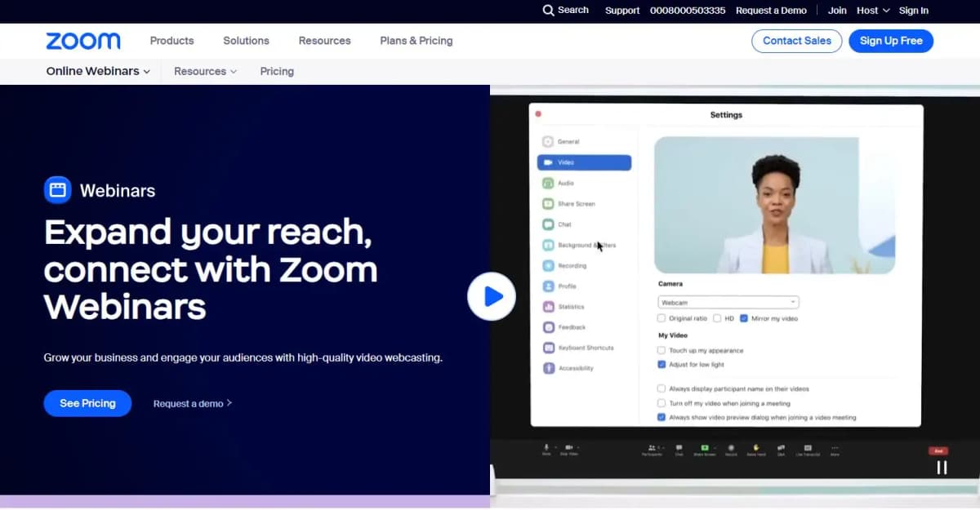Viewport: 980px width, 510px height.
Task: Follow the Request a demo link in hero section
Action: point(193,403)
